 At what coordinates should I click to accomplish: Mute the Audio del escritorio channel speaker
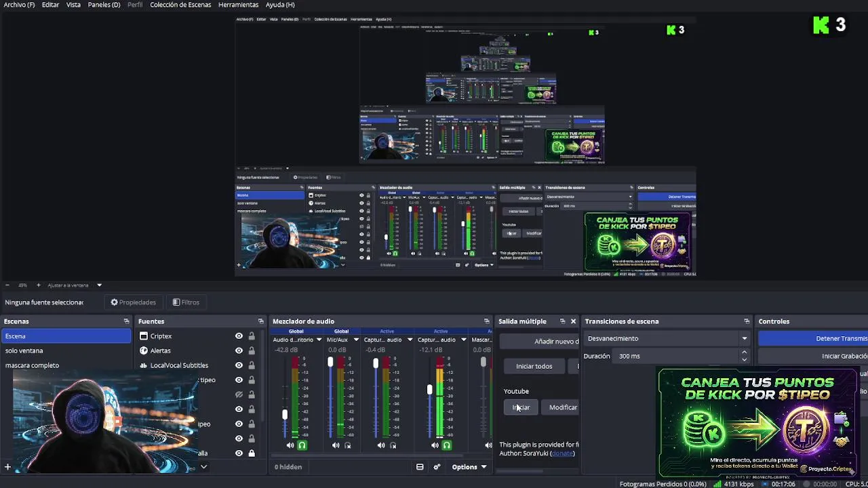click(290, 445)
